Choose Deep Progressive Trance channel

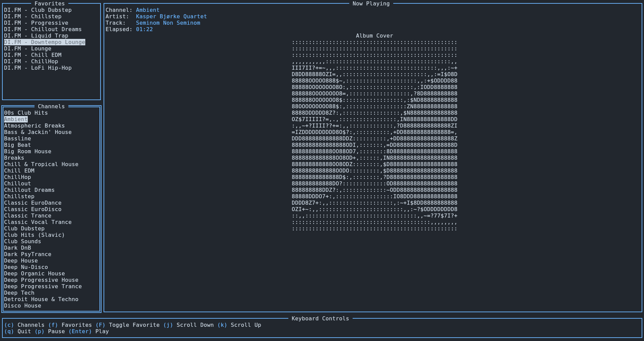click(x=43, y=286)
